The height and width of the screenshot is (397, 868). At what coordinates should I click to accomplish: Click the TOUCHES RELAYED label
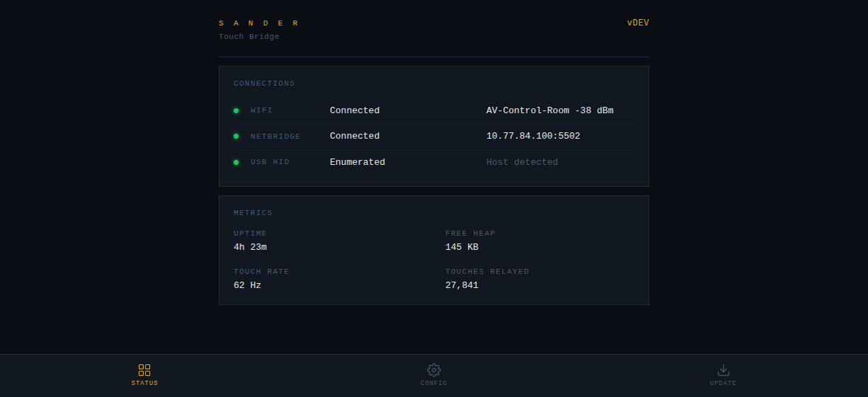pyautogui.click(x=487, y=272)
